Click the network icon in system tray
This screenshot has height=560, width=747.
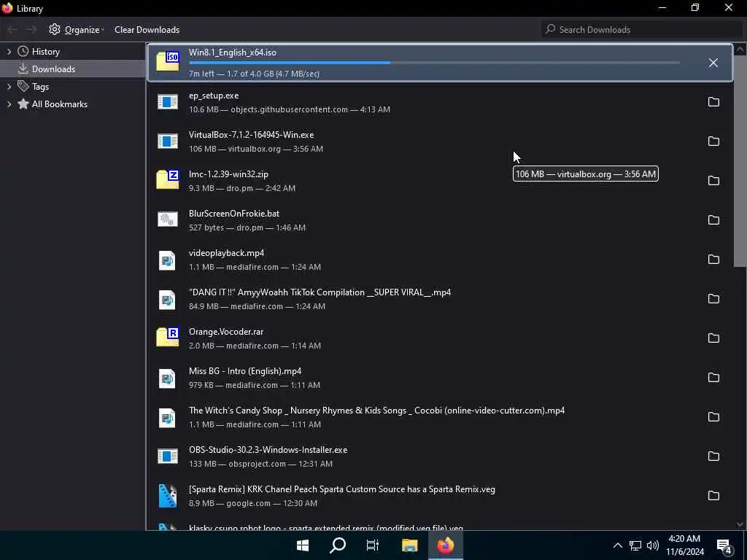coord(635,545)
